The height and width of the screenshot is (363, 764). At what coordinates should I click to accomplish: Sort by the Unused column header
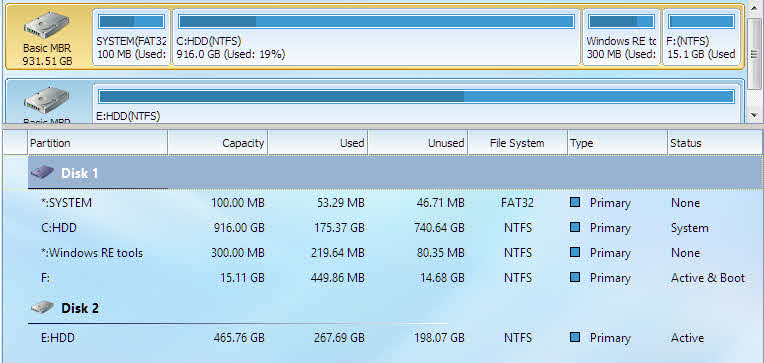(418, 143)
